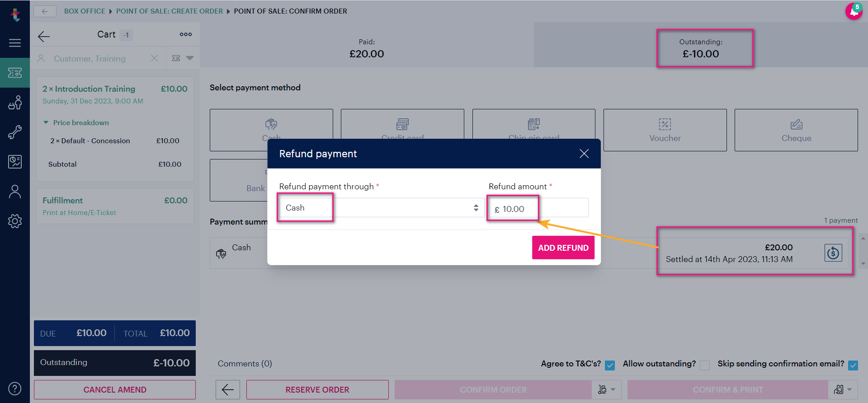This screenshot has height=403, width=868.
Task: Open the hamburger menu in sidebar
Action: (15, 43)
